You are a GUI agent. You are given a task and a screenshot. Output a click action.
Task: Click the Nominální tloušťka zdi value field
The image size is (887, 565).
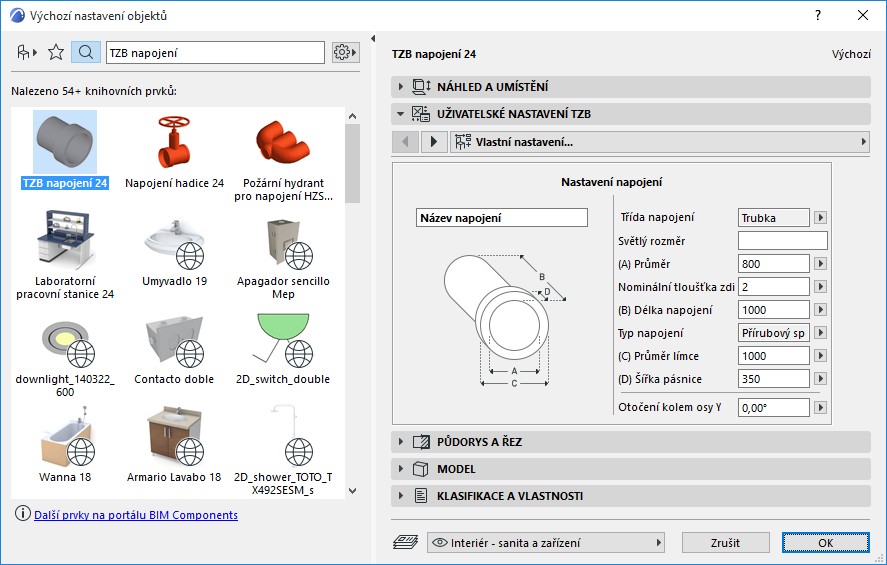tap(773, 287)
